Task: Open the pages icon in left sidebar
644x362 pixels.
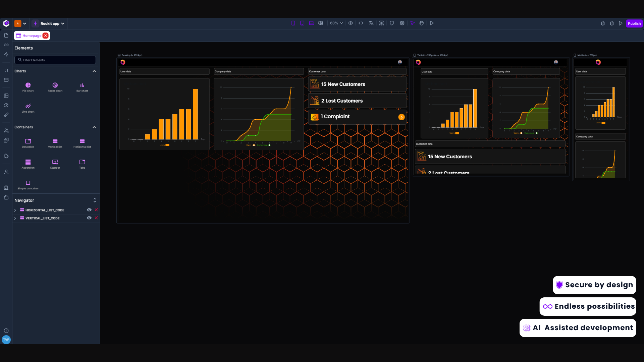Action: pos(6,36)
